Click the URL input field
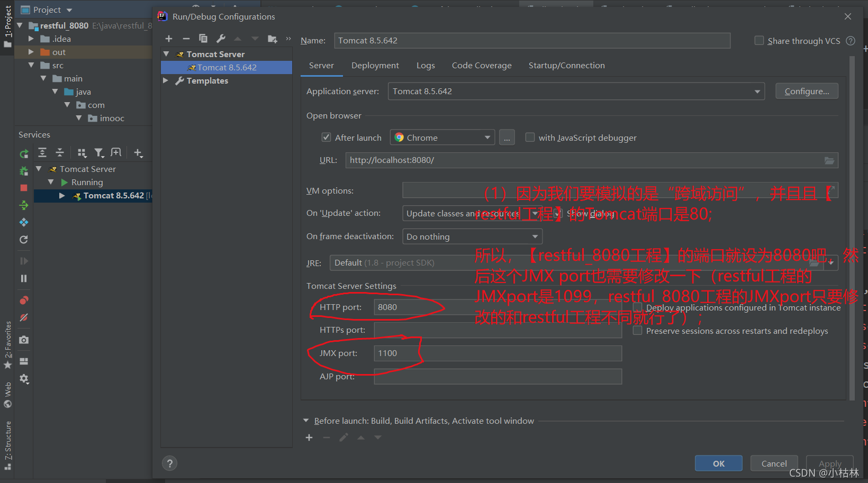Screen dimensions: 868x483 [x=592, y=160]
